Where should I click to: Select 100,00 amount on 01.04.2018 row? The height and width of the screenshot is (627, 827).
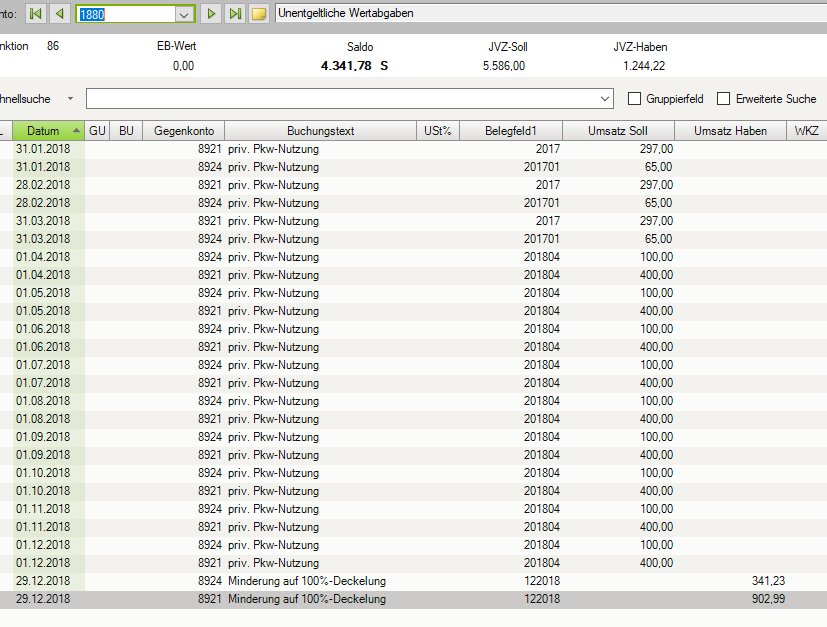pyautogui.click(x=656, y=257)
